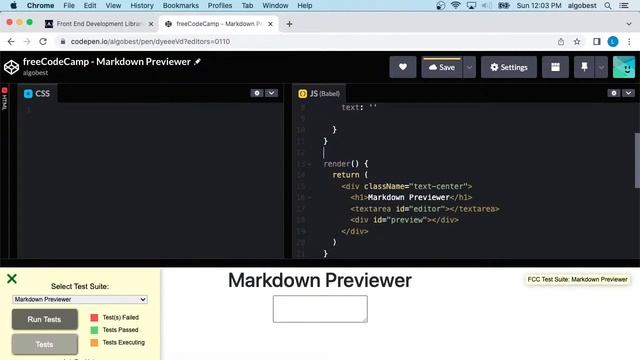The image size is (640, 360).
Task: Open the Chrome application menu
Action: point(40,6)
